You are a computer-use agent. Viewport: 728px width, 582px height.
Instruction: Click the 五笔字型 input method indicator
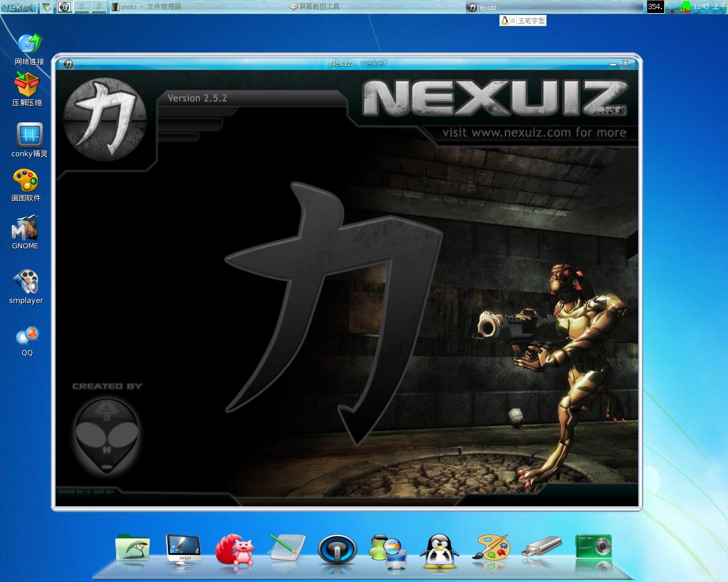click(x=523, y=20)
